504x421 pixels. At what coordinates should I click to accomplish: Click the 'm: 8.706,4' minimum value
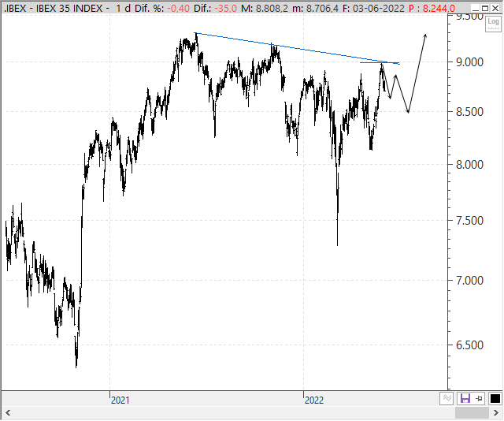(315, 8)
